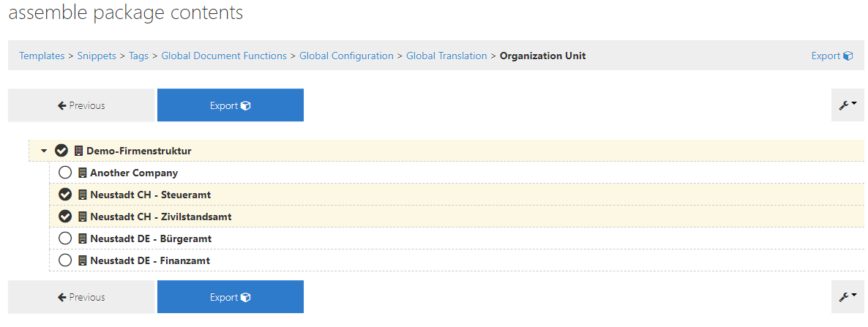Click the Neustadt CH - Zivilstandsamt label

(x=161, y=217)
